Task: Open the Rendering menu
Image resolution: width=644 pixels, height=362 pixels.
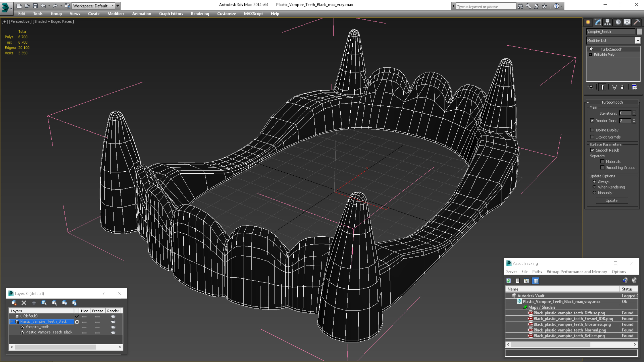Action: click(200, 14)
